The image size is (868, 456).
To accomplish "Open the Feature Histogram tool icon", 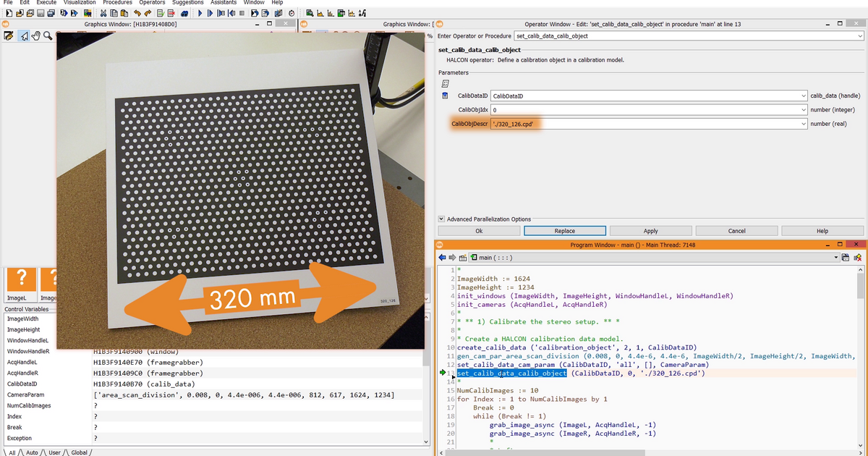I will [330, 13].
